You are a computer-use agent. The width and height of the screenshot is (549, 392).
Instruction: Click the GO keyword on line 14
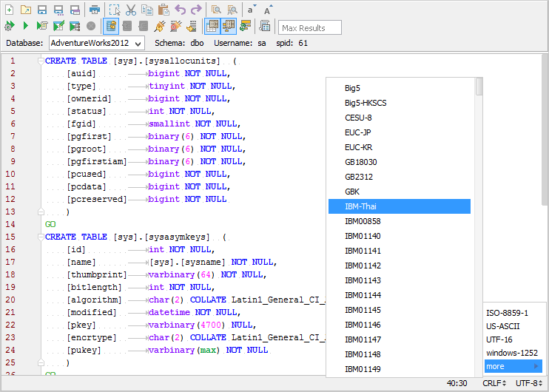point(50,224)
